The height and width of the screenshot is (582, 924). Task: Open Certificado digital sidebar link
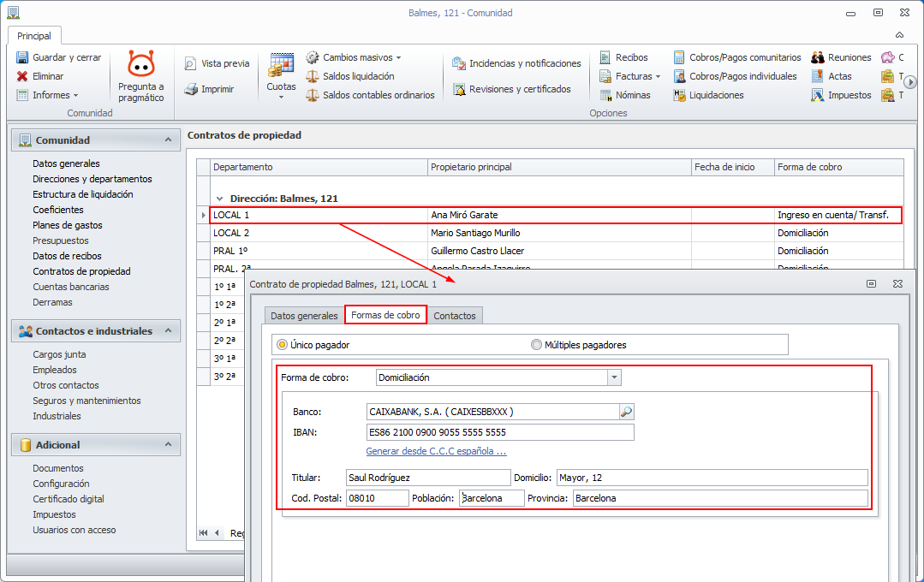tap(69, 499)
